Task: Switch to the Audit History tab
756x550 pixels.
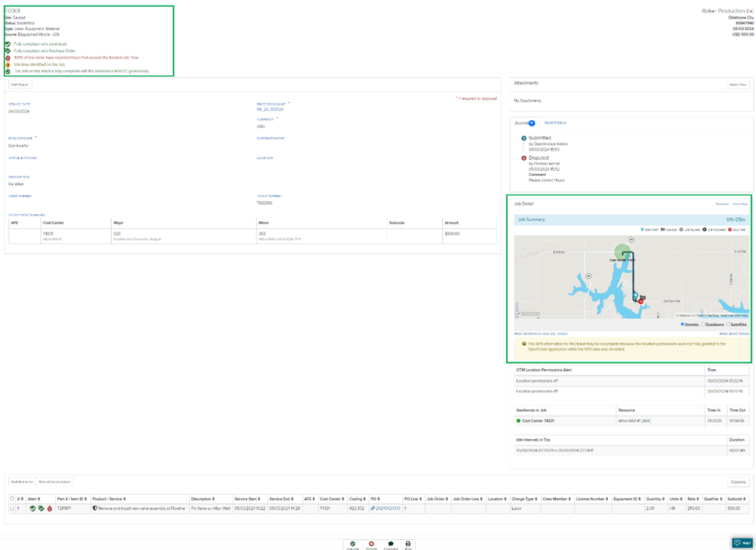Action: pos(555,123)
